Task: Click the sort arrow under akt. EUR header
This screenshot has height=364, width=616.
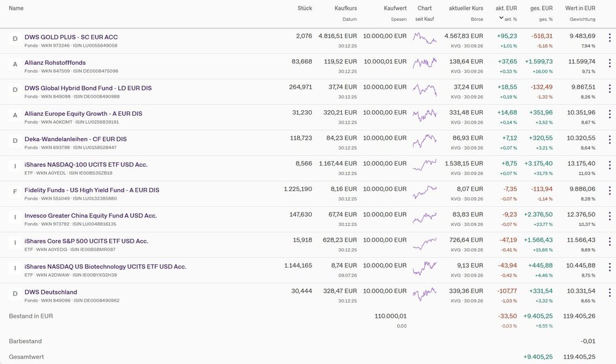Action: point(501,18)
